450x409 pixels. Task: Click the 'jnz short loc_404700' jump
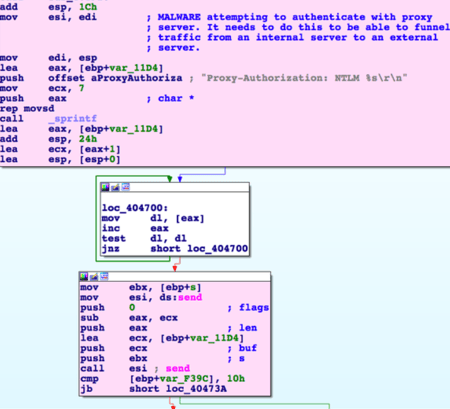[175, 249]
